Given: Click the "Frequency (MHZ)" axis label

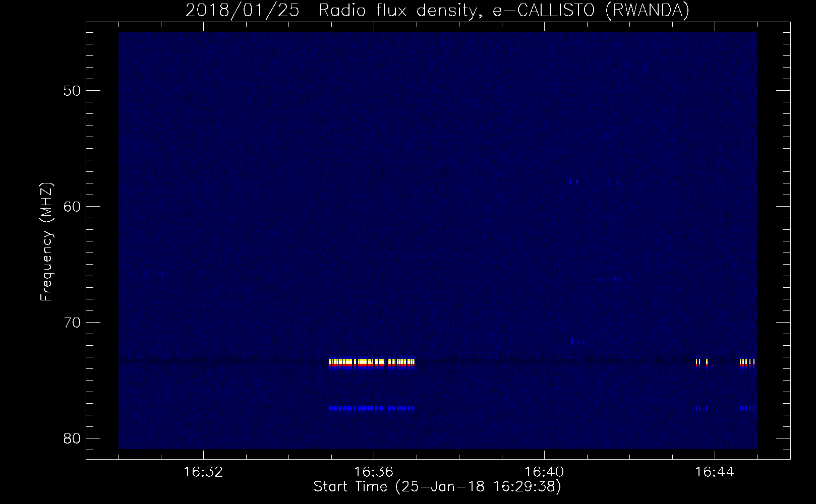Looking at the screenshot, I should 46,241.
